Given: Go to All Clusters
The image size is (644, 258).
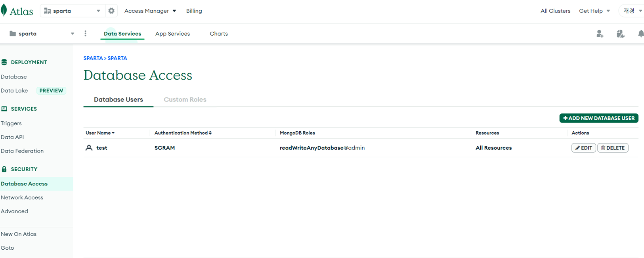Looking at the screenshot, I should click(x=555, y=11).
